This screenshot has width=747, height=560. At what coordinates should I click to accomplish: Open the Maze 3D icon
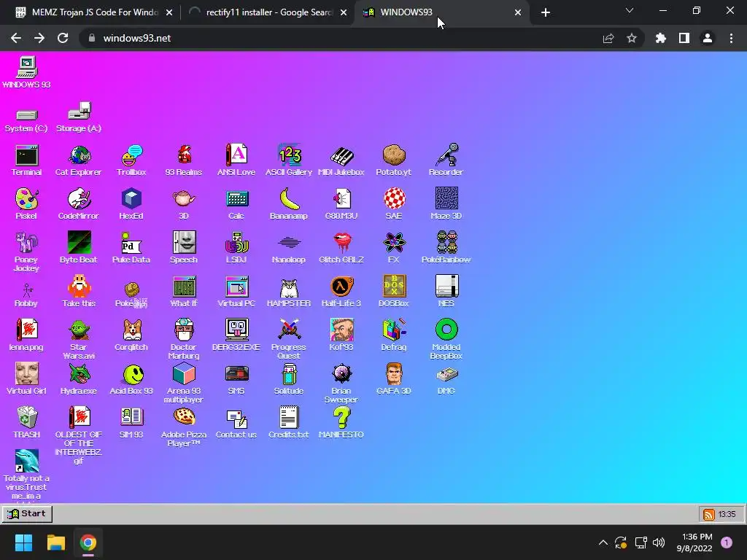pyautogui.click(x=446, y=204)
